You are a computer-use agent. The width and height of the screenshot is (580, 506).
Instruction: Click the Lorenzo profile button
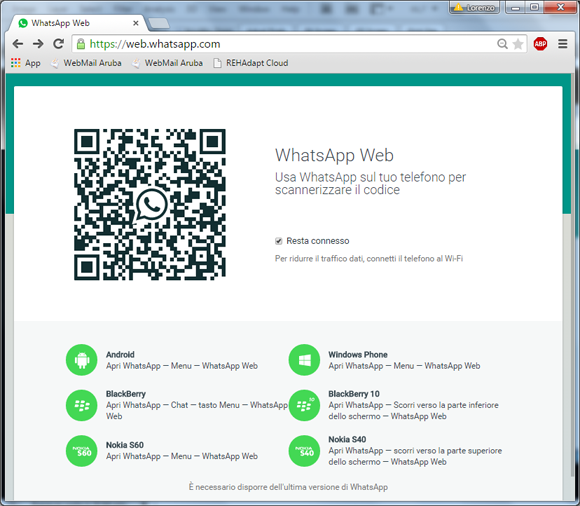474,7
